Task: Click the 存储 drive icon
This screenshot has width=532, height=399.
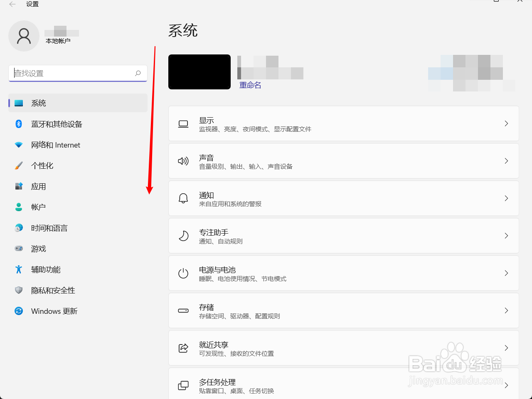Action: point(183,310)
